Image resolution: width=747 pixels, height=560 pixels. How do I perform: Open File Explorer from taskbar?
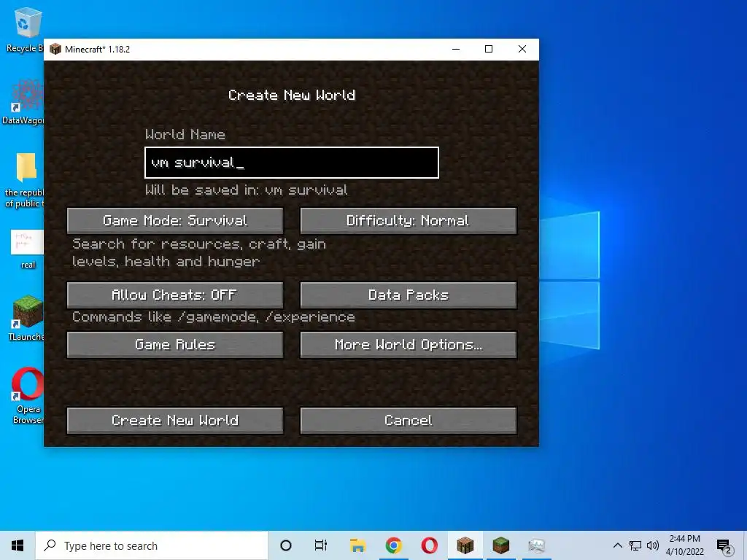coord(357,545)
